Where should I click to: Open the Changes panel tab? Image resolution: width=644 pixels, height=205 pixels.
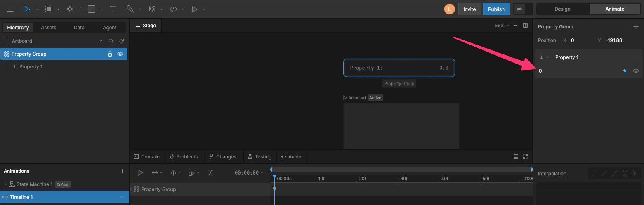(x=223, y=157)
